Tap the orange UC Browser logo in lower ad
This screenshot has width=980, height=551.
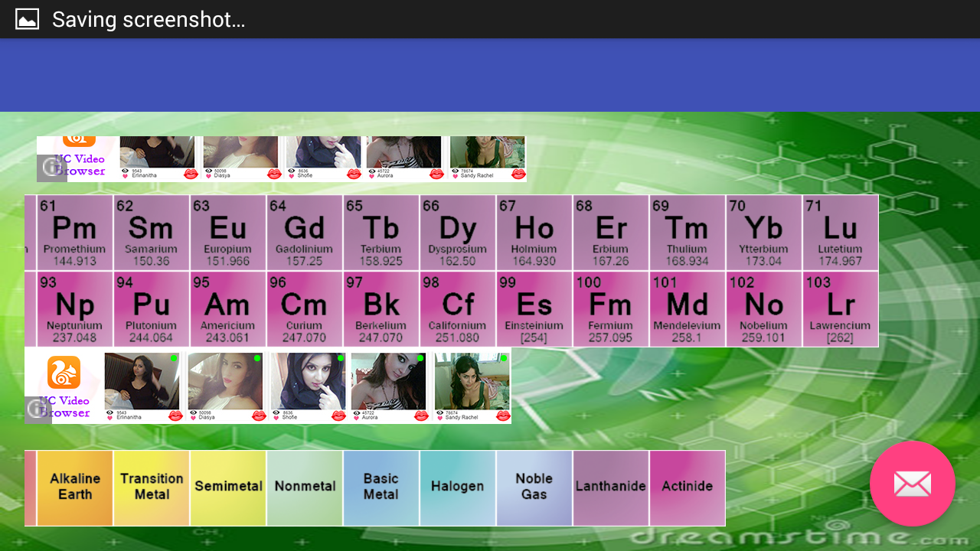64,372
